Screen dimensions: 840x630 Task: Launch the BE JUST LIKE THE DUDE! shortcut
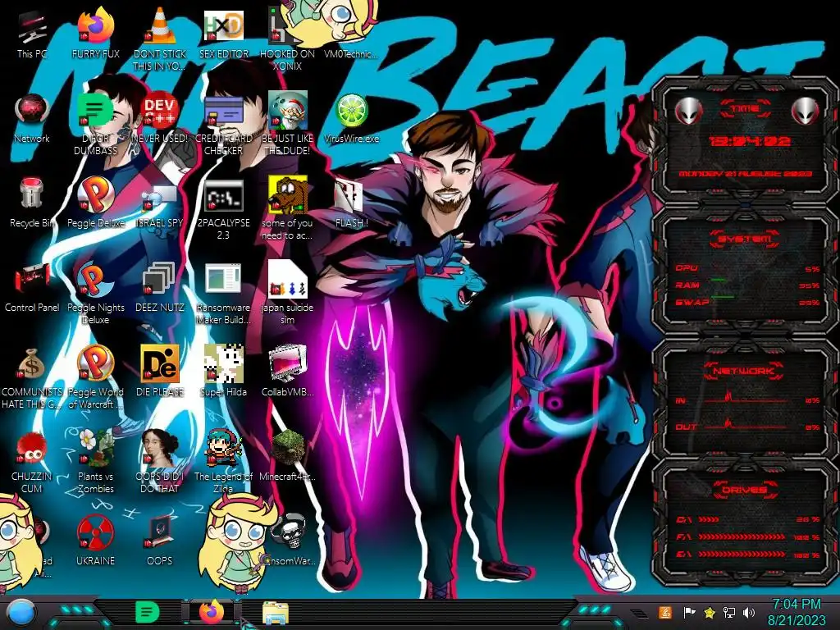click(x=288, y=111)
